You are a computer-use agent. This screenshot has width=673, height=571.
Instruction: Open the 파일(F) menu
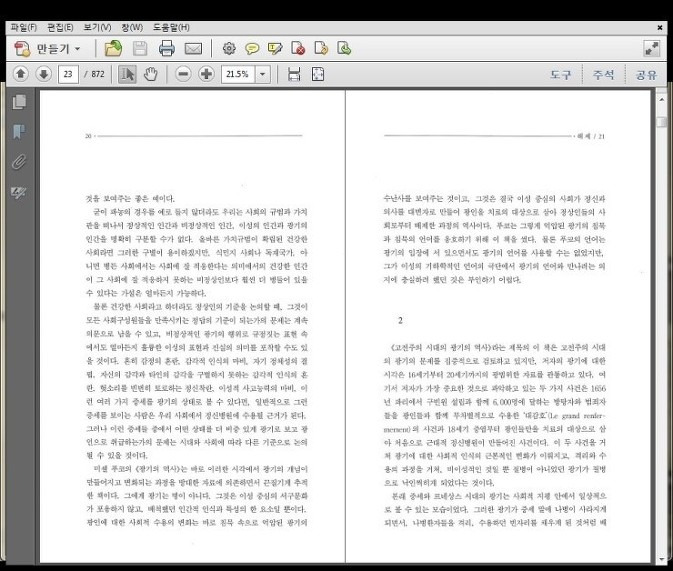(x=24, y=27)
